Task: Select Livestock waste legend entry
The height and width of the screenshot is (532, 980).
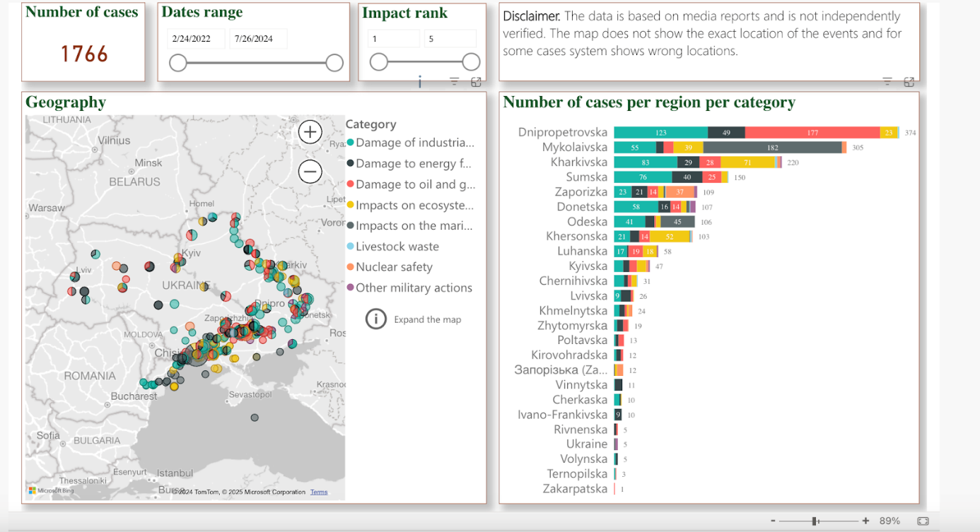Action: (x=393, y=247)
